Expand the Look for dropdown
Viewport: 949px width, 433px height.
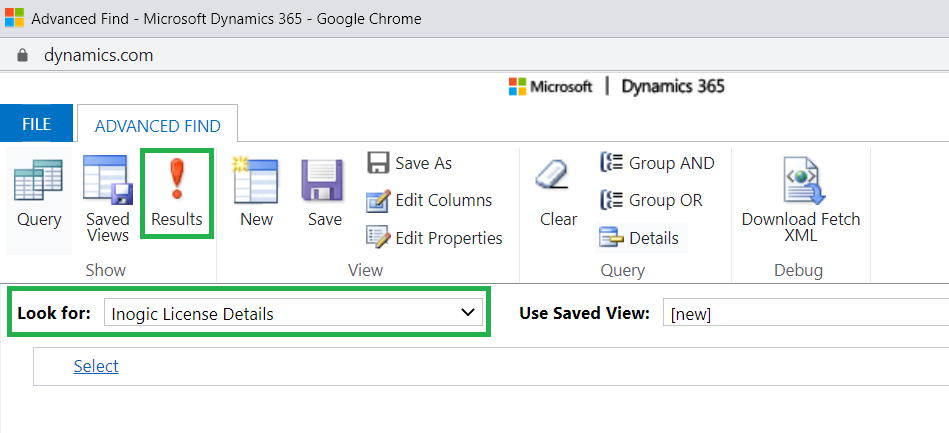(294, 314)
